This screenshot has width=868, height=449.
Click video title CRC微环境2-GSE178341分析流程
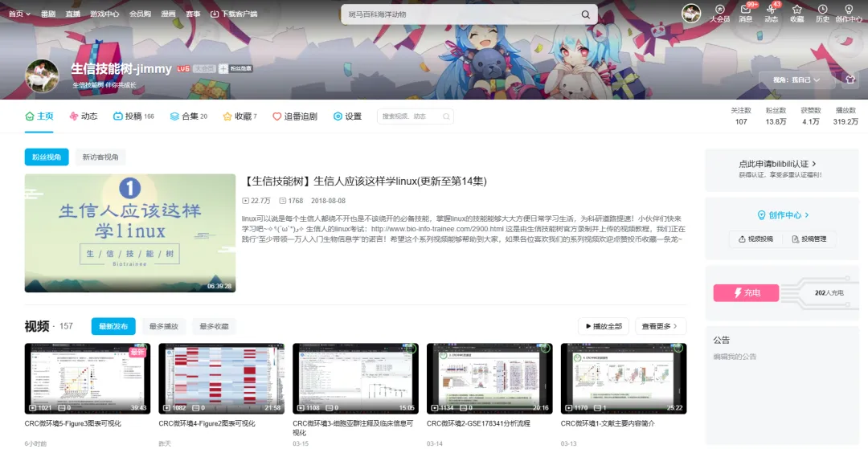pos(478,423)
